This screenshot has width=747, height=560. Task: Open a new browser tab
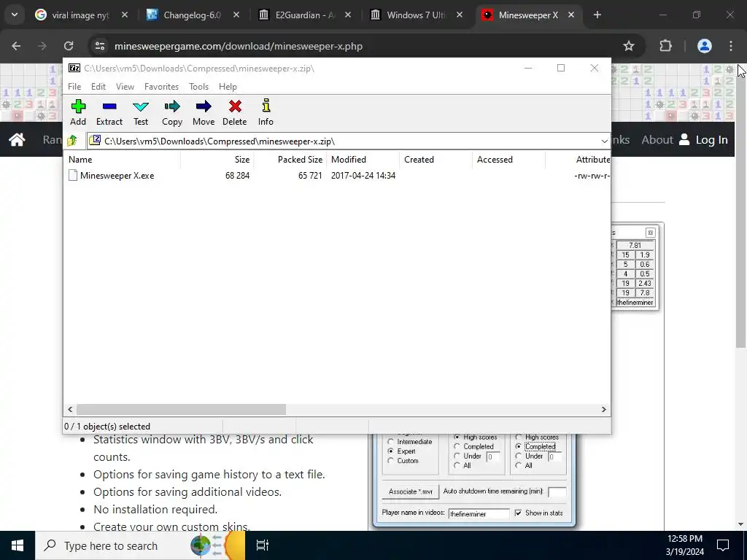click(x=597, y=15)
